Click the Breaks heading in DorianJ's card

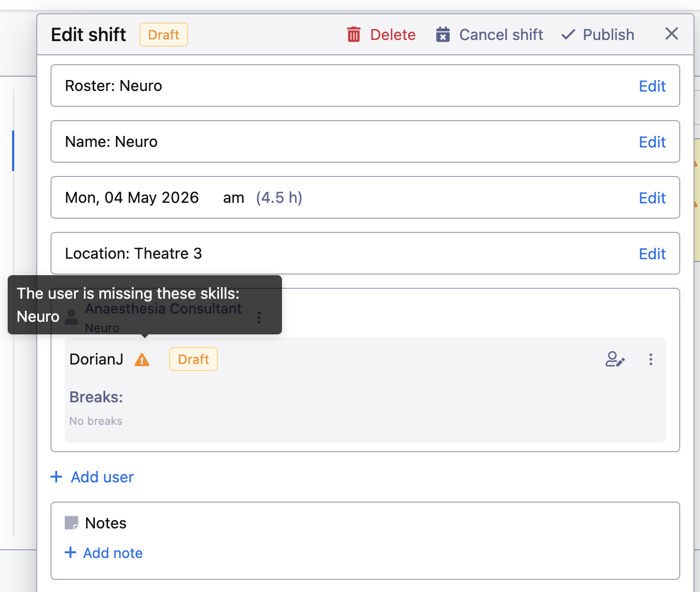96,397
